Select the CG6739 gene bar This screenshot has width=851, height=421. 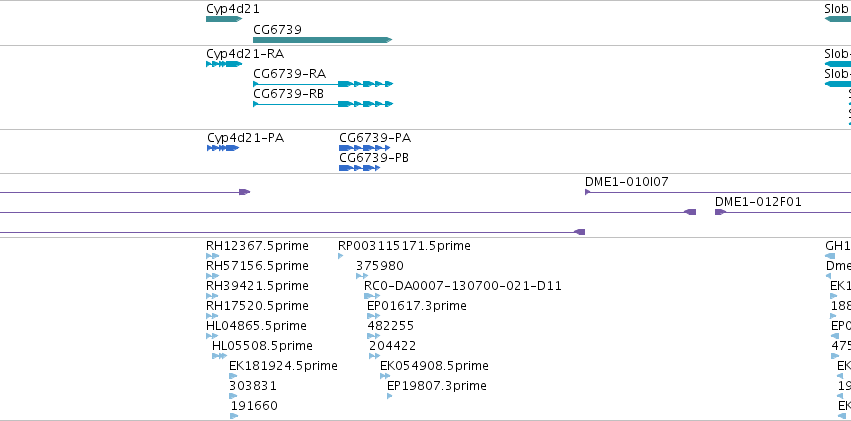click(322, 40)
